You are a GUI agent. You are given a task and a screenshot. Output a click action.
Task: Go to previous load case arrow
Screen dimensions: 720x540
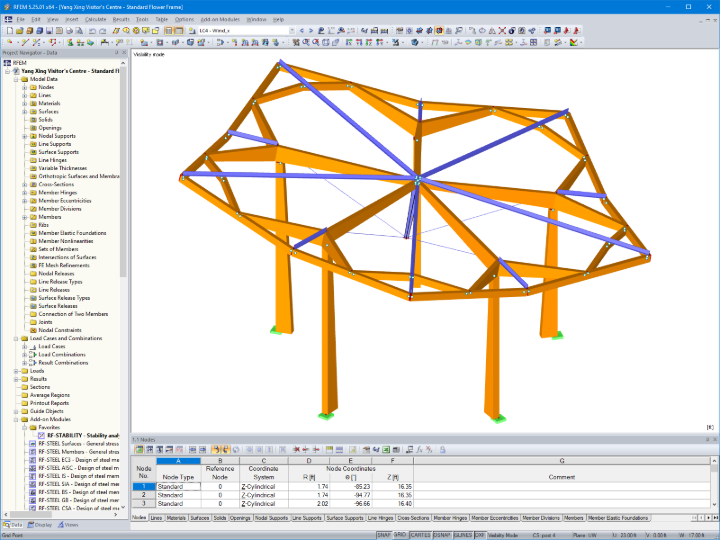coord(302,31)
